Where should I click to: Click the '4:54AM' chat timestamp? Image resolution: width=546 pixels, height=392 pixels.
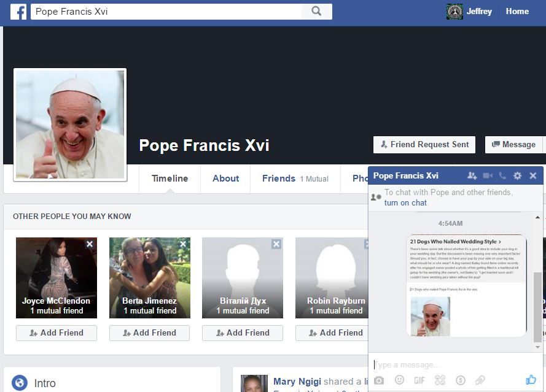coord(450,223)
